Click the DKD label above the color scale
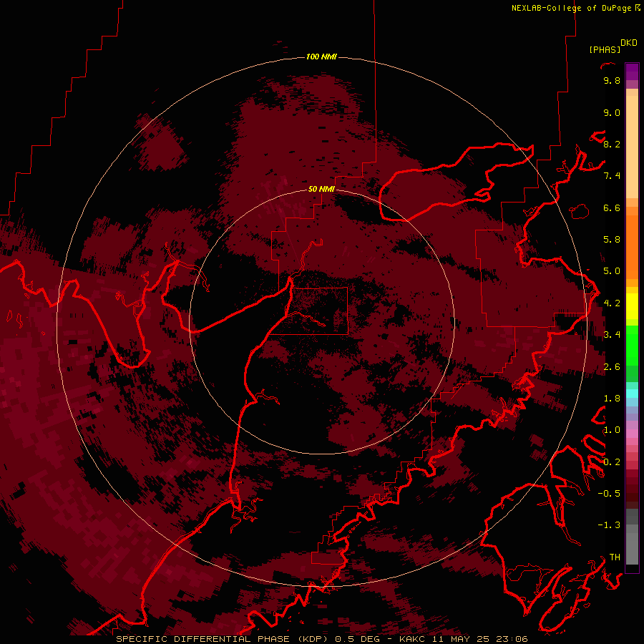Viewport: 644px width, 644px height. 628,43
